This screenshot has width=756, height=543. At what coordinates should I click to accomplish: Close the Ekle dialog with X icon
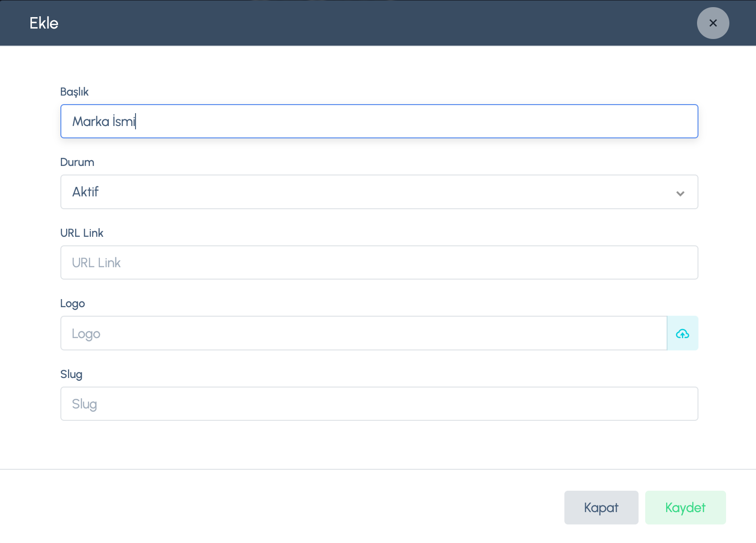coord(713,23)
